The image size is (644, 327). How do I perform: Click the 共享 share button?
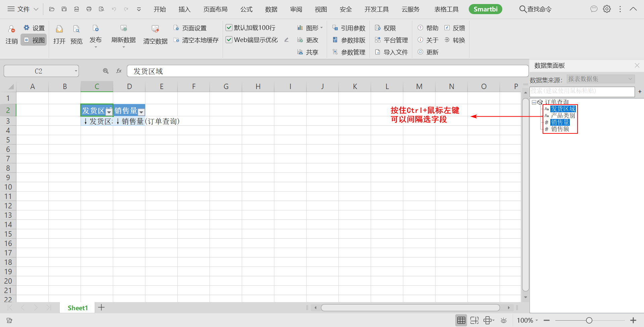pyautogui.click(x=308, y=52)
